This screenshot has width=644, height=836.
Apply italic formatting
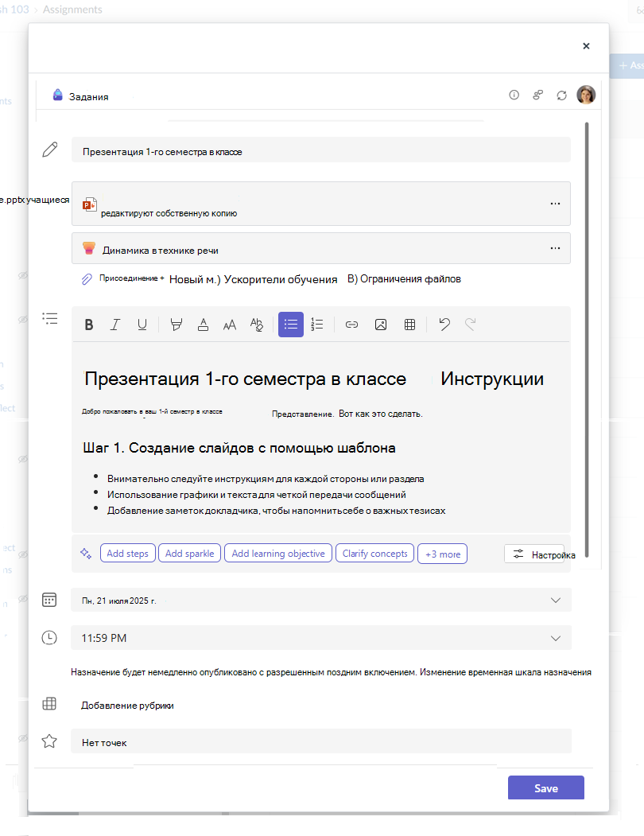tap(115, 325)
